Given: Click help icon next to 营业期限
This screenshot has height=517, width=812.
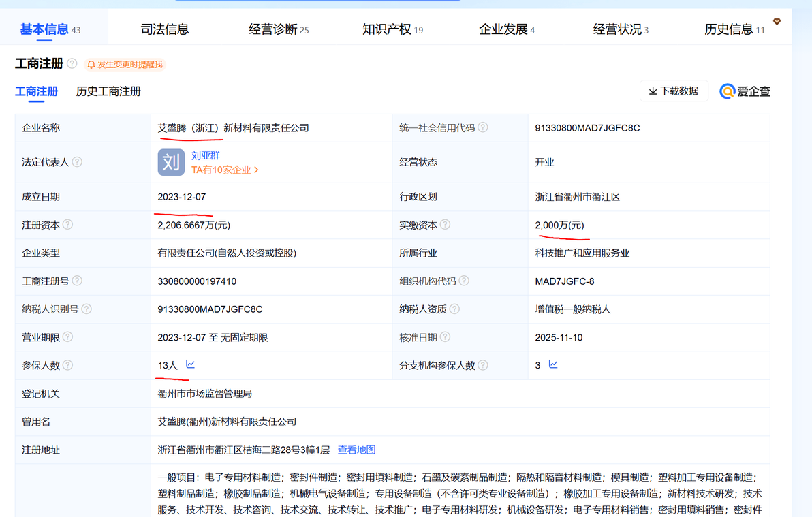Looking at the screenshot, I should tap(68, 337).
